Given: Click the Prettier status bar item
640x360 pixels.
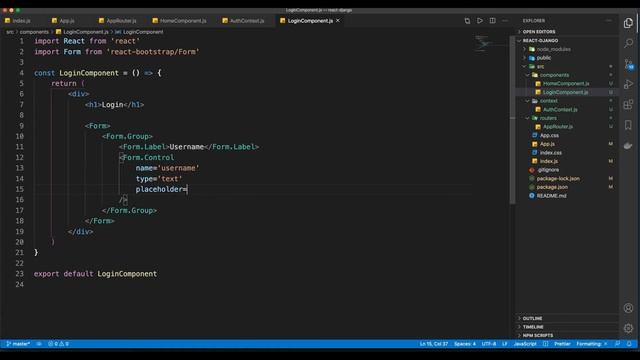Looking at the screenshot, I should coord(562,344).
